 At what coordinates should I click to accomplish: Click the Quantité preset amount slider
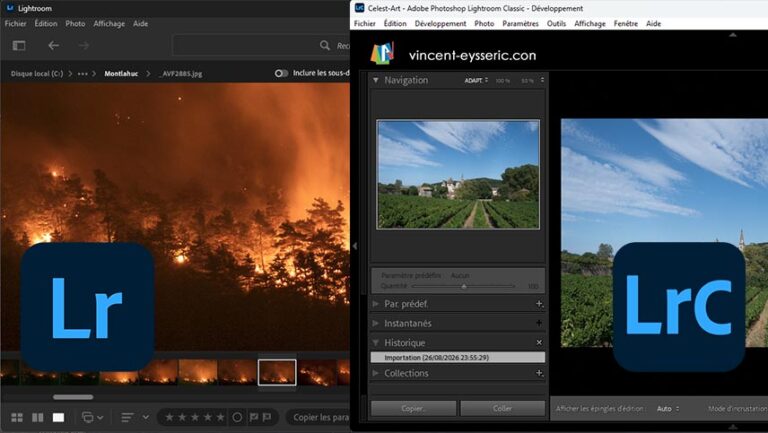click(x=463, y=286)
